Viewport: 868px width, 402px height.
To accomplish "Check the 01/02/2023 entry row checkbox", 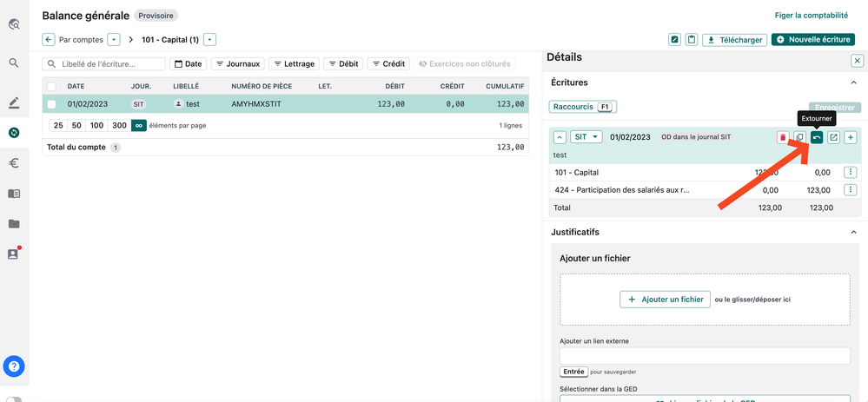I will pos(52,104).
